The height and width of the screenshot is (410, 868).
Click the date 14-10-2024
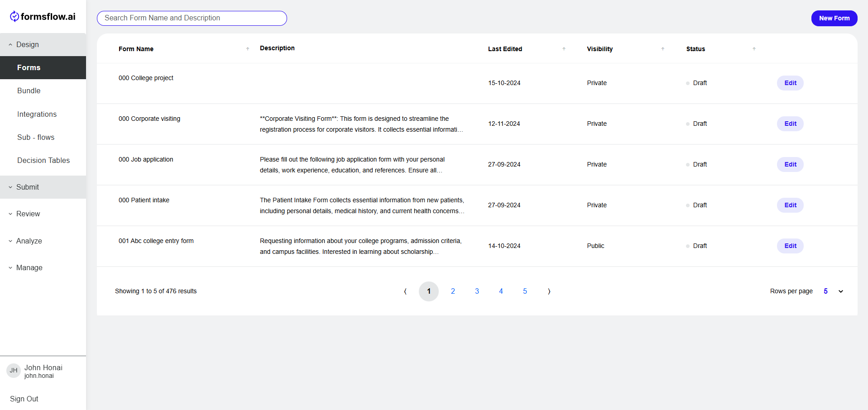[x=504, y=246]
